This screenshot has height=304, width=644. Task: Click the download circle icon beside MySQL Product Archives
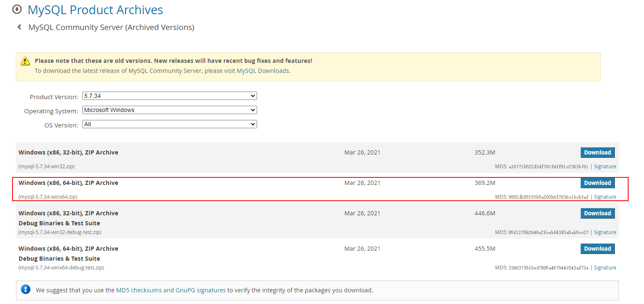point(17,9)
